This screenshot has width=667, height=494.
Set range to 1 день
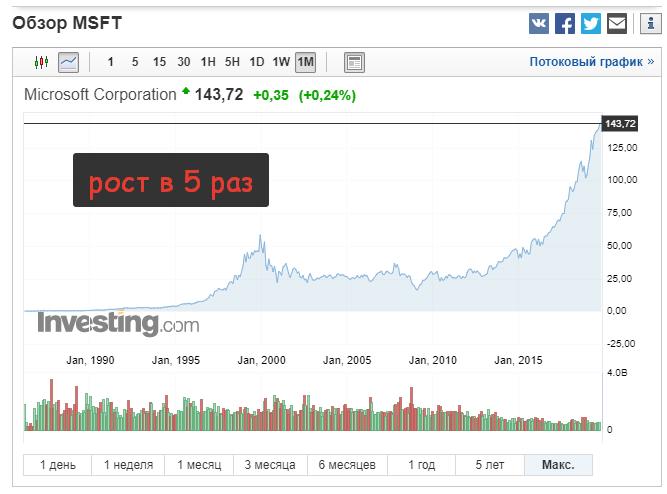57,465
